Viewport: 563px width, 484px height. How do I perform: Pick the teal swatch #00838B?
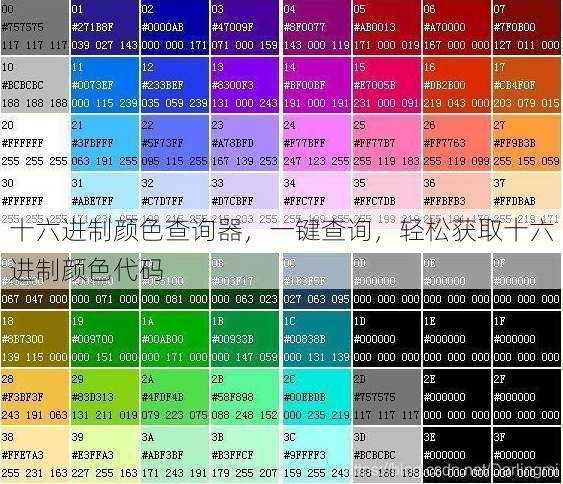[x=316, y=339]
